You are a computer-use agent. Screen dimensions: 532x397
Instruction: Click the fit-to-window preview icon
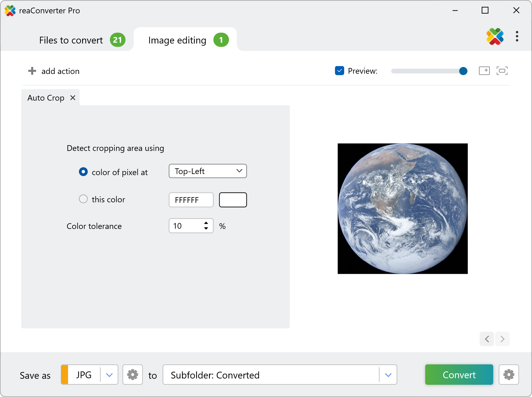pos(502,71)
